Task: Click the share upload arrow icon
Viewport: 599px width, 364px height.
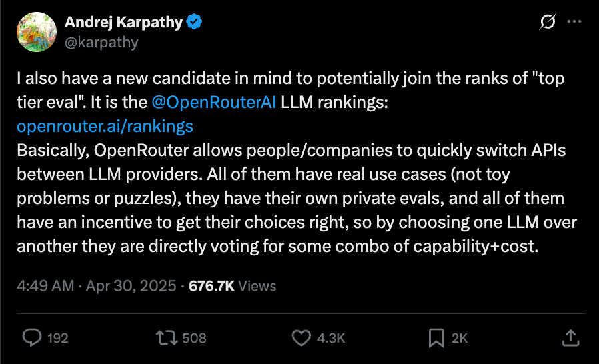Action: 569,338
